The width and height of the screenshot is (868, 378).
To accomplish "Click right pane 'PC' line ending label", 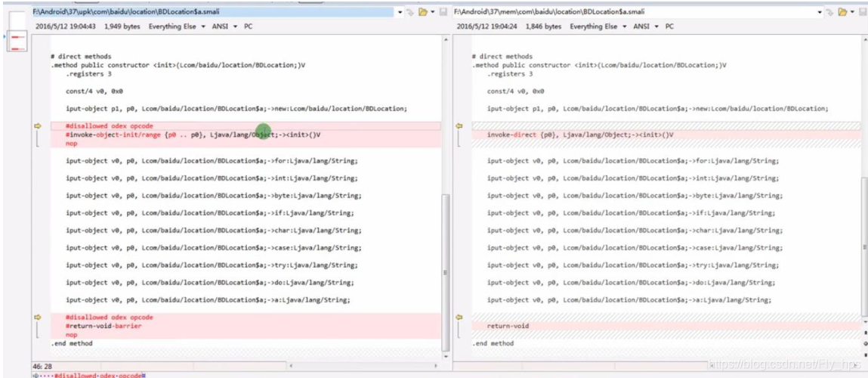I will pos(669,26).
